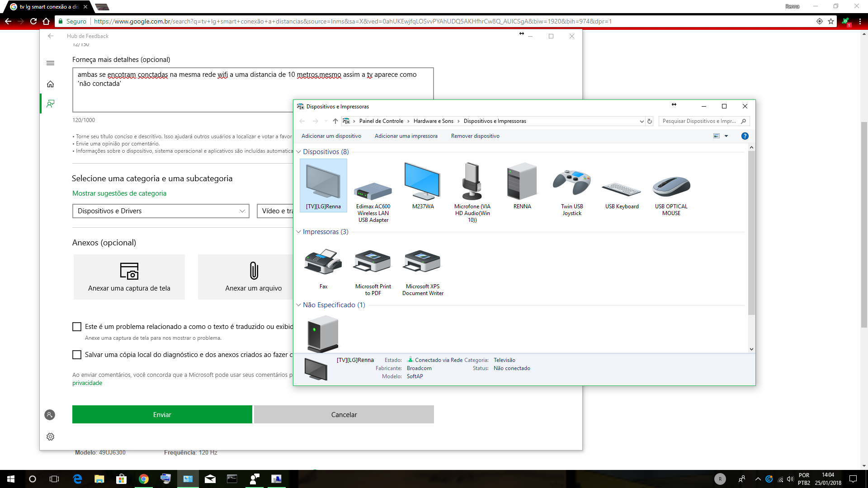Viewport: 868px width, 488px height.
Task: Go to Feedback Hub home page
Action: tap(51, 84)
